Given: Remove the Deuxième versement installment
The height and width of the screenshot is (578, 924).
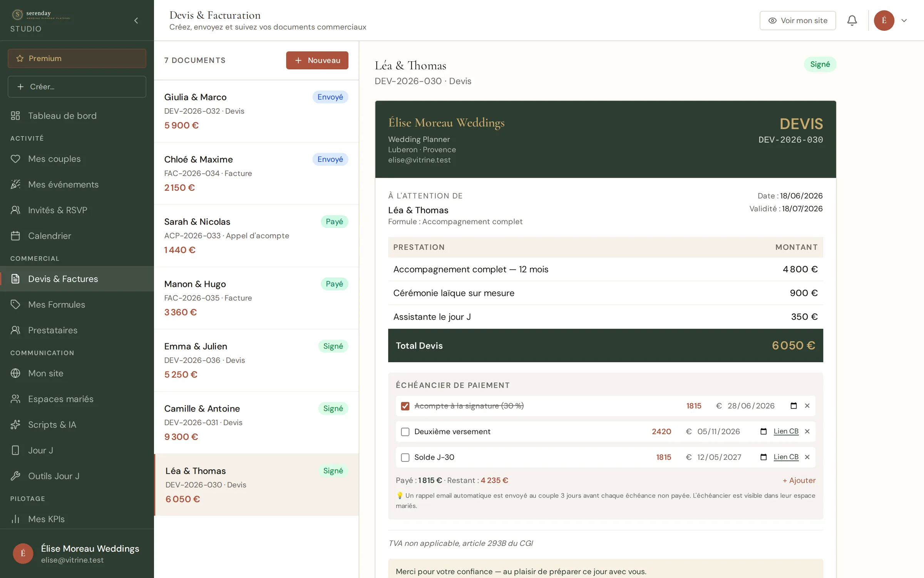Looking at the screenshot, I should (x=807, y=432).
